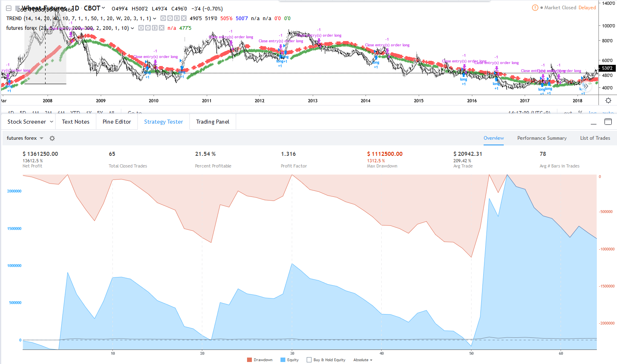Expand the Absolute display mode dropdown
This screenshot has height=364, width=617.
[x=363, y=360]
